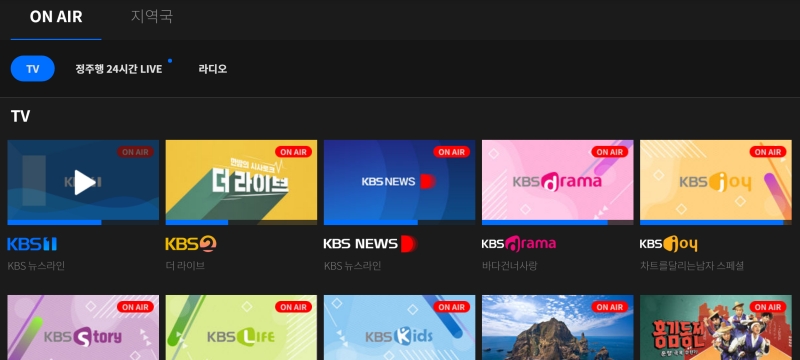
Task: Click KBS 뉴스라인 title under KBS1
Action: [x=36, y=266]
